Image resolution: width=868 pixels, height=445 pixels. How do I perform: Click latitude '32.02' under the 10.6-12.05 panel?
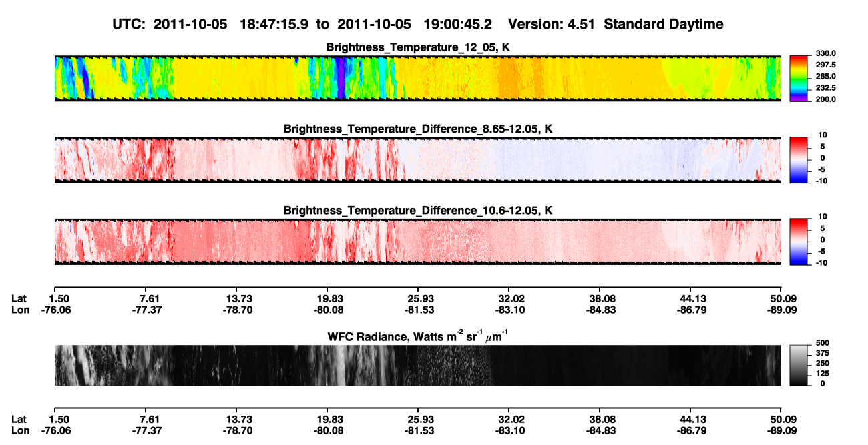(x=509, y=298)
